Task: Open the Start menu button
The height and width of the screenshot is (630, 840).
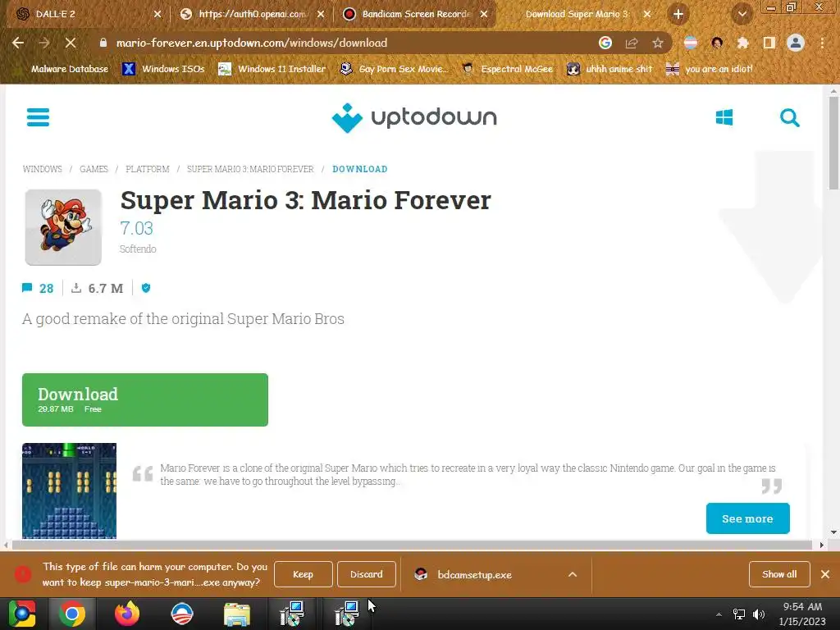Action: [22, 614]
